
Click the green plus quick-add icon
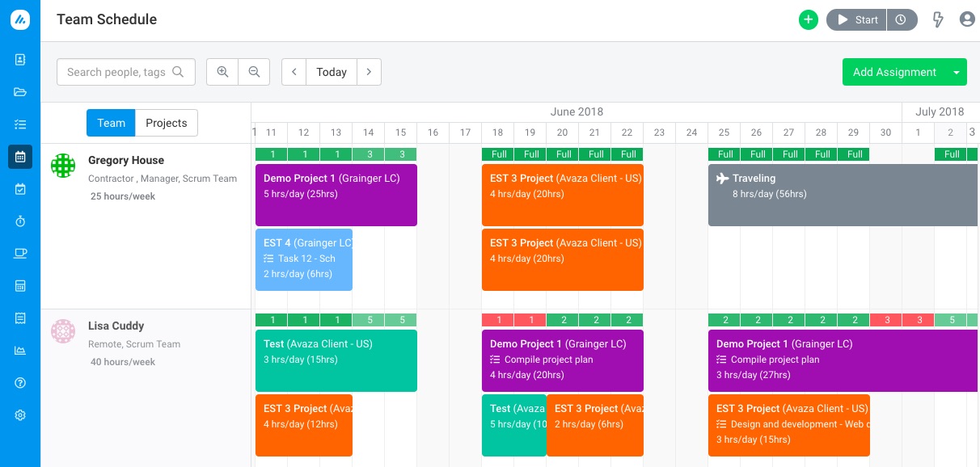pyautogui.click(x=809, y=20)
